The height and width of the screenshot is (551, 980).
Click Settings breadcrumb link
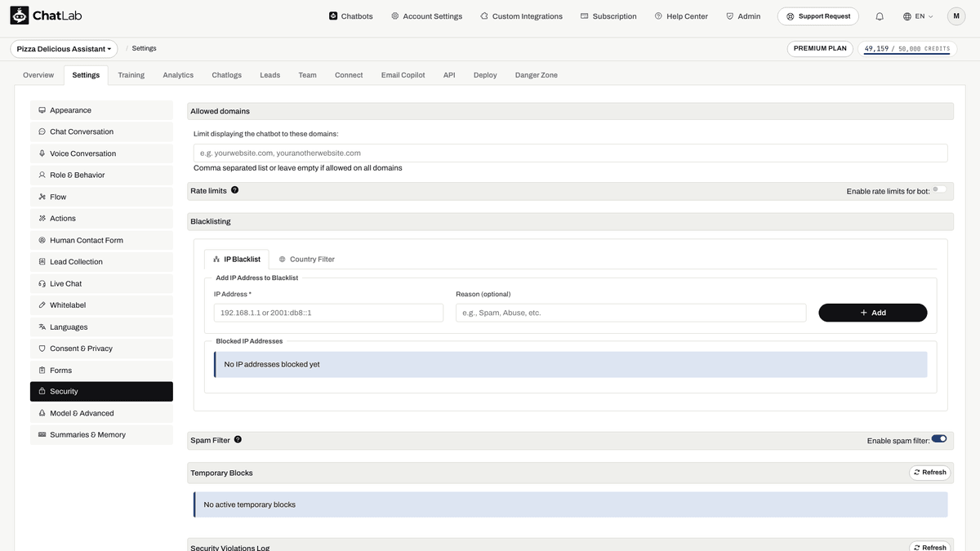(x=144, y=49)
